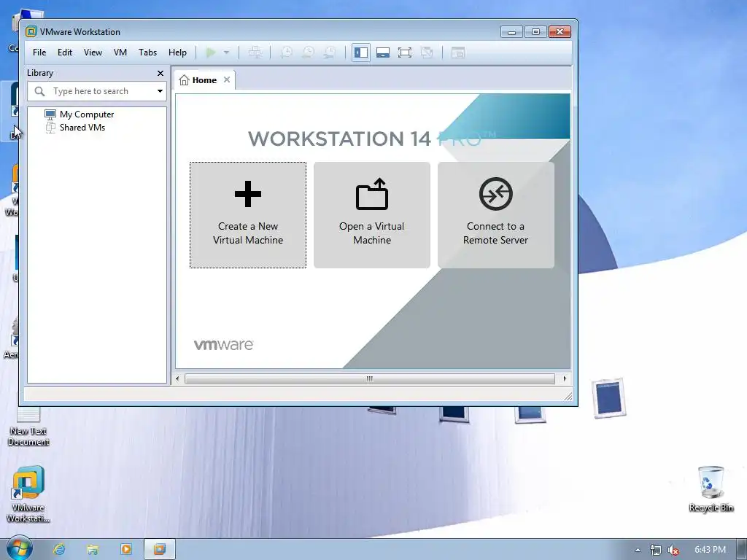Click the VMware Workstation title bar icon

point(31,32)
